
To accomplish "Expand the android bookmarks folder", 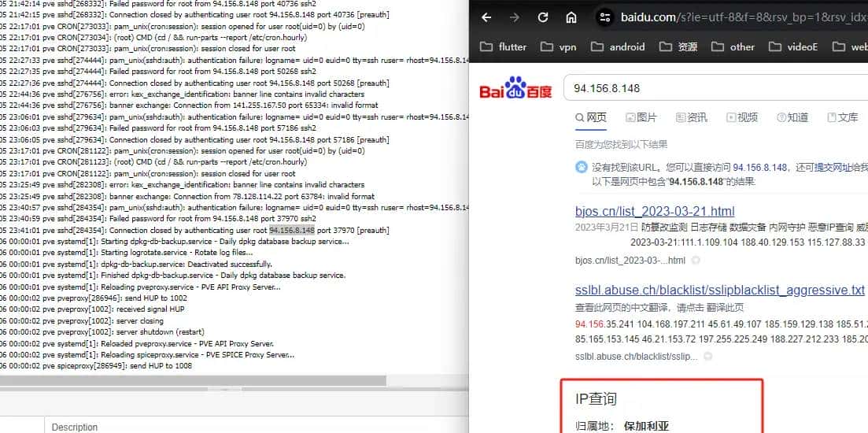I will coord(618,46).
